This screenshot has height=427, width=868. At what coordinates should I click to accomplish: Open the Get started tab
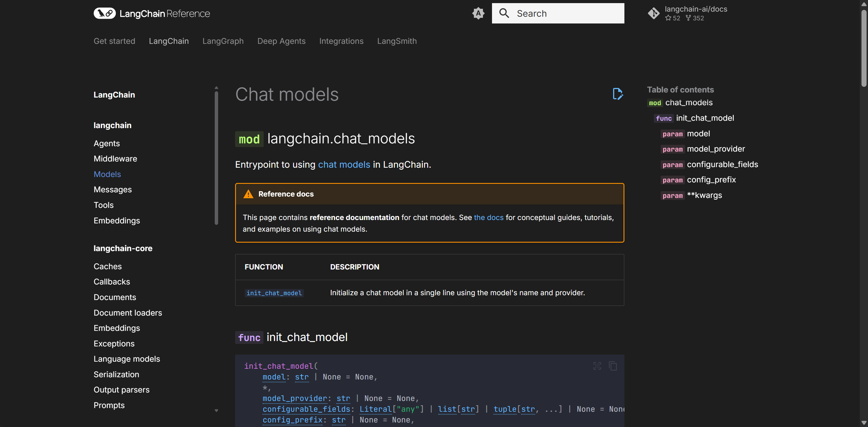114,41
